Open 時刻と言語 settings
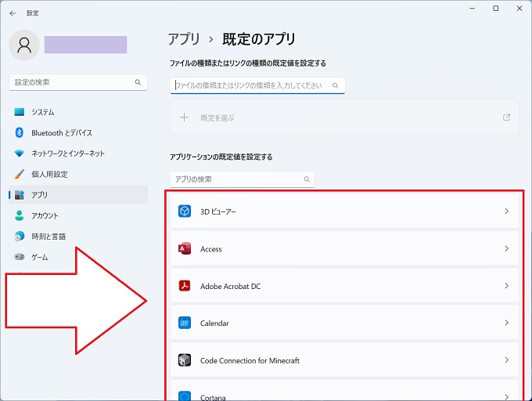Image resolution: width=532 pixels, height=401 pixels. click(x=78, y=236)
